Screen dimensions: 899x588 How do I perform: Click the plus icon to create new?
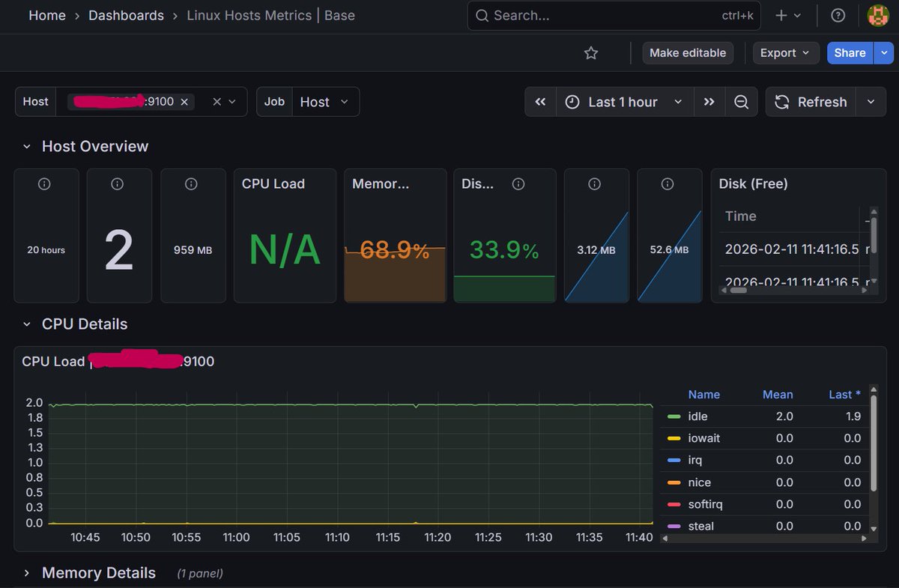(x=781, y=15)
